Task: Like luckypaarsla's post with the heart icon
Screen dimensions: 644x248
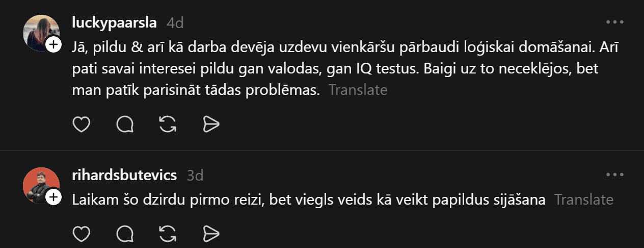Action: click(x=82, y=124)
